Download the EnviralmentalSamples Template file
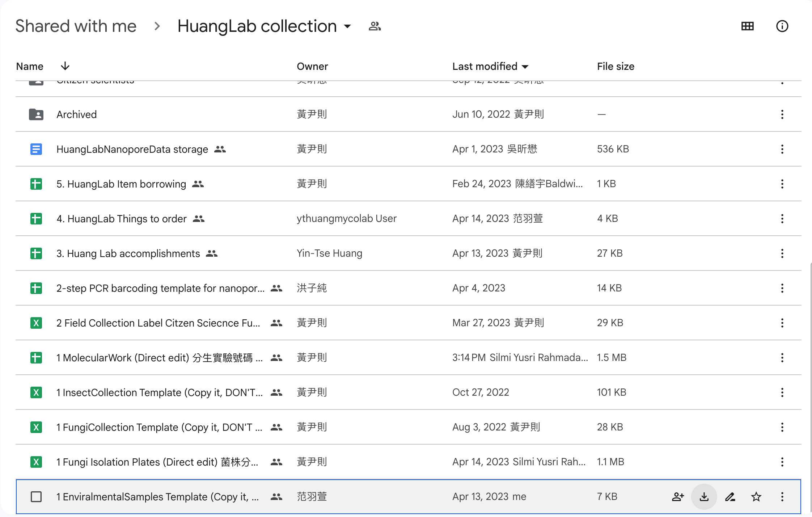 [x=704, y=497]
